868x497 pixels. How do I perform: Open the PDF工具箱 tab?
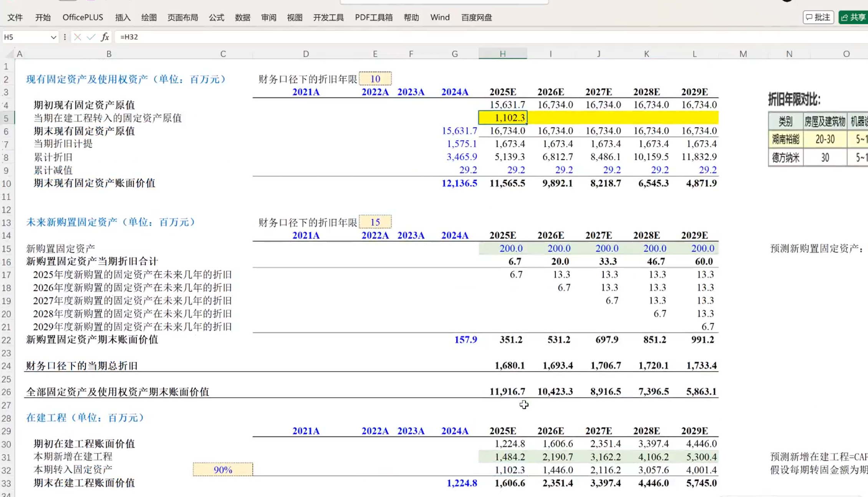[373, 17]
